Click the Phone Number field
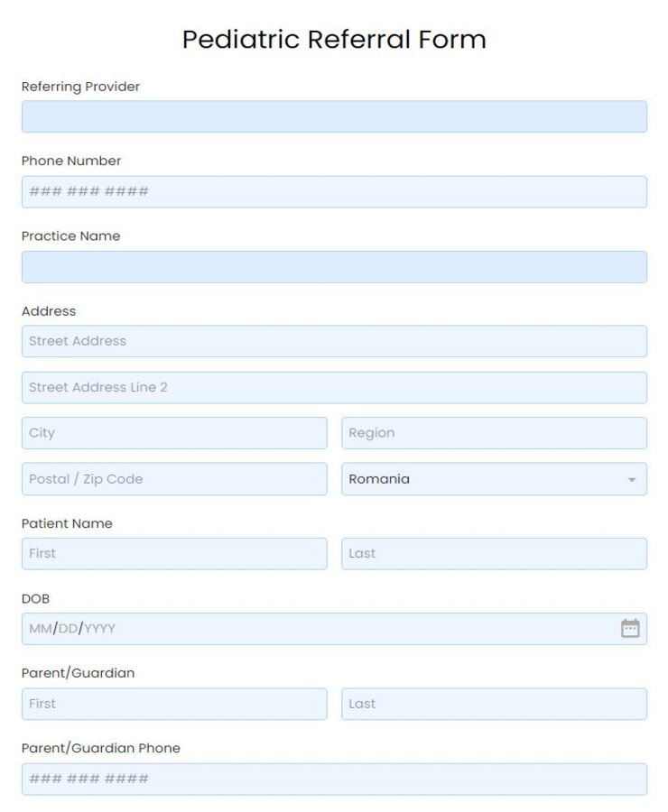The image size is (668, 812). [x=334, y=191]
